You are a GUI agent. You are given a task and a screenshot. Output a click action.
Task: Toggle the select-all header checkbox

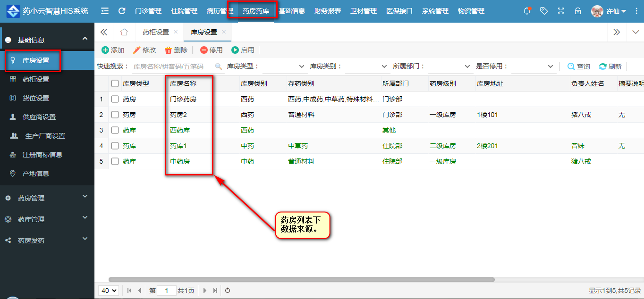click(115, 83)
